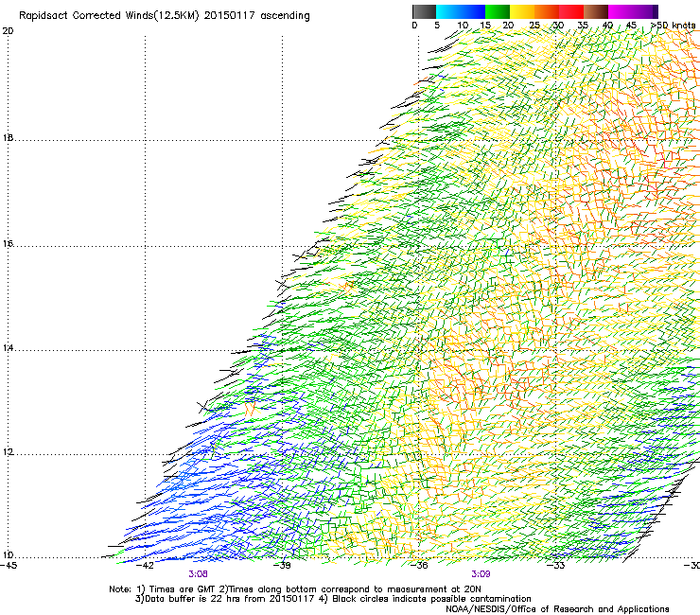The width and height of the screenshot is (700, 615).
Task: Click the '>50 knots' legend label
Action: point(673,25)
